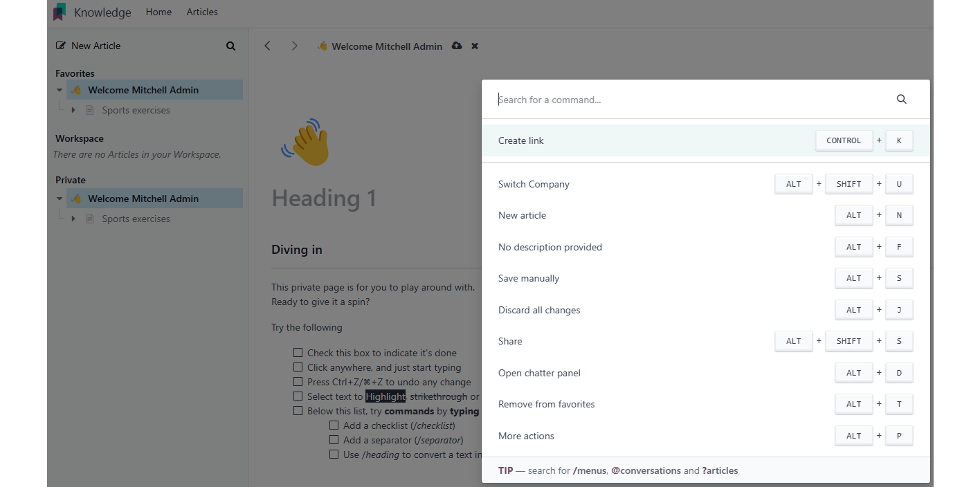Click the CONTROL key badge for Create link
Viewport: 980px width, 487px height.
tap(844, 140)
